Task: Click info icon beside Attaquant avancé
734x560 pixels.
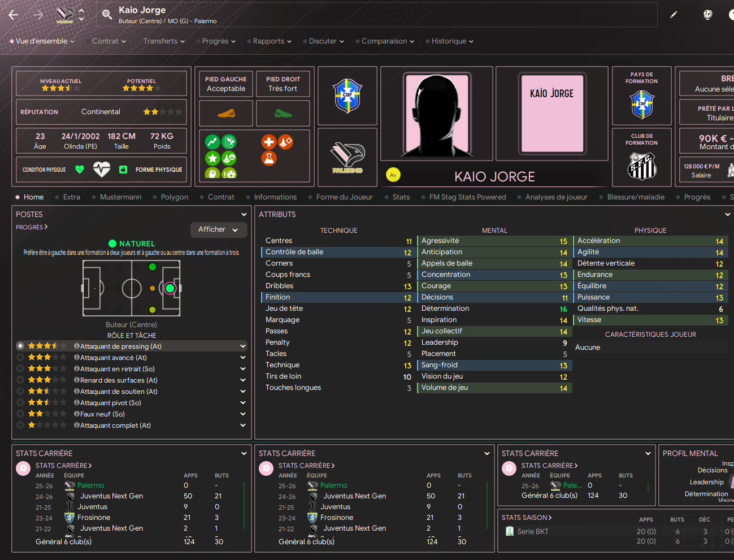Action: click(77, 357)
